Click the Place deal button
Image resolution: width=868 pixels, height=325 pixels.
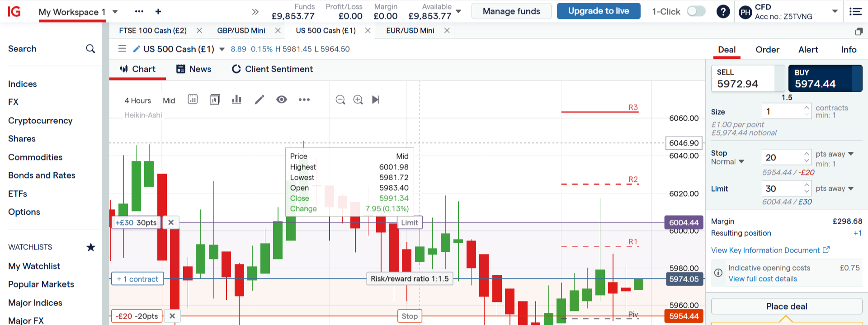click(x=787, y=306)
